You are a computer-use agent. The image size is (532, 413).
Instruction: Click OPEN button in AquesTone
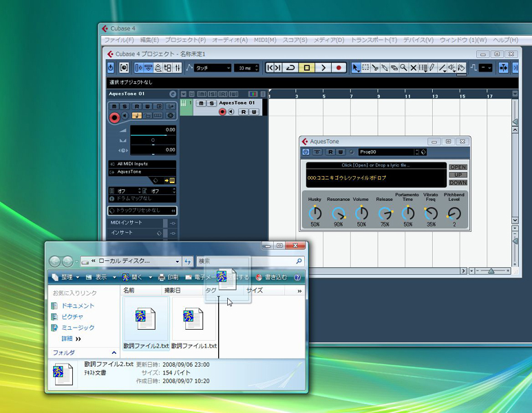(458, 167)
